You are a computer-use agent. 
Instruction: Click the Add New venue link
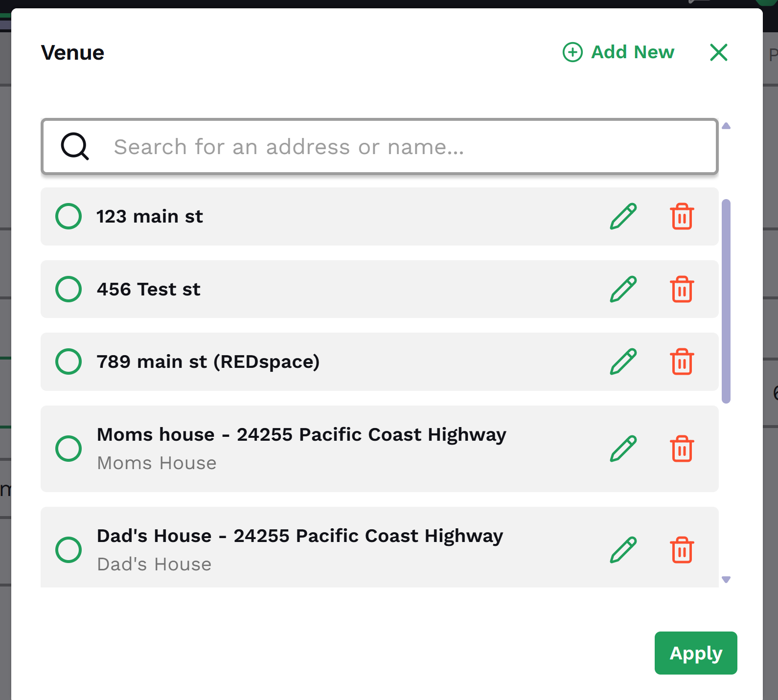(x=618, y=52)
